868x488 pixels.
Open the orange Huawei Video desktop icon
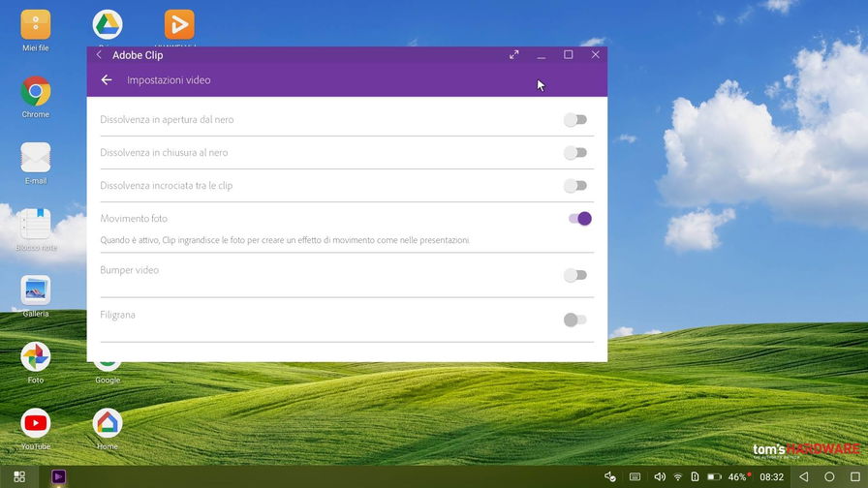click(x=179, y=26)
